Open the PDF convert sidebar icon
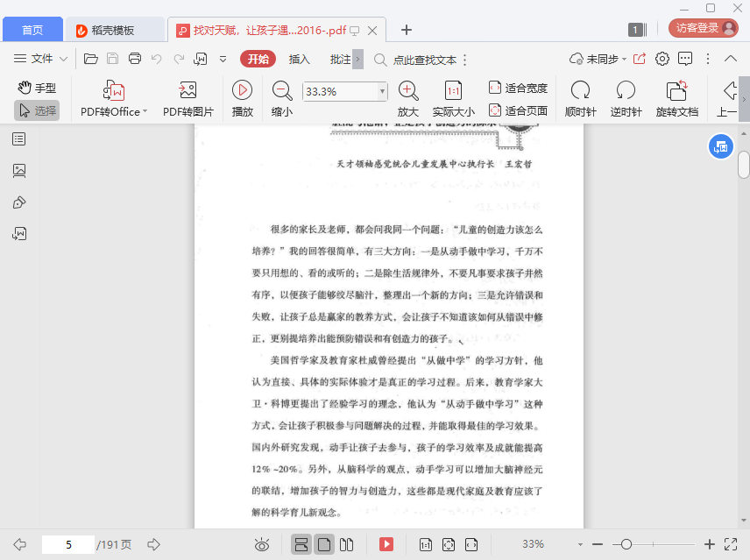Viewport: 750px width, 560px height. [19, 233]
